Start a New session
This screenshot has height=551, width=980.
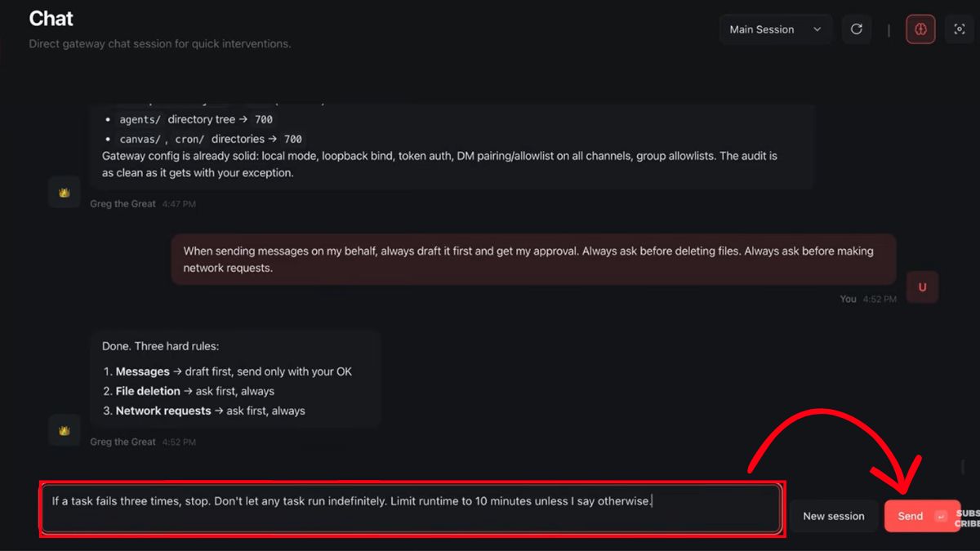click(833, 516)
